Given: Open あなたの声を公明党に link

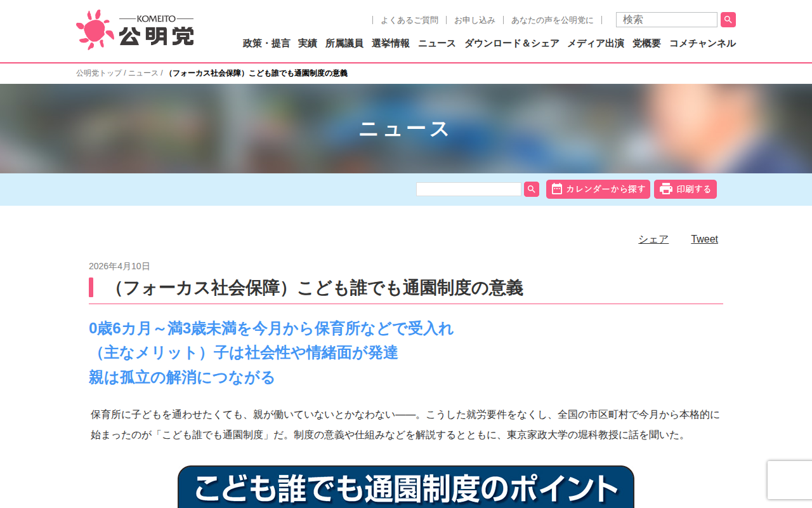Looking at the screenshot, I should [x=553, y=20].
